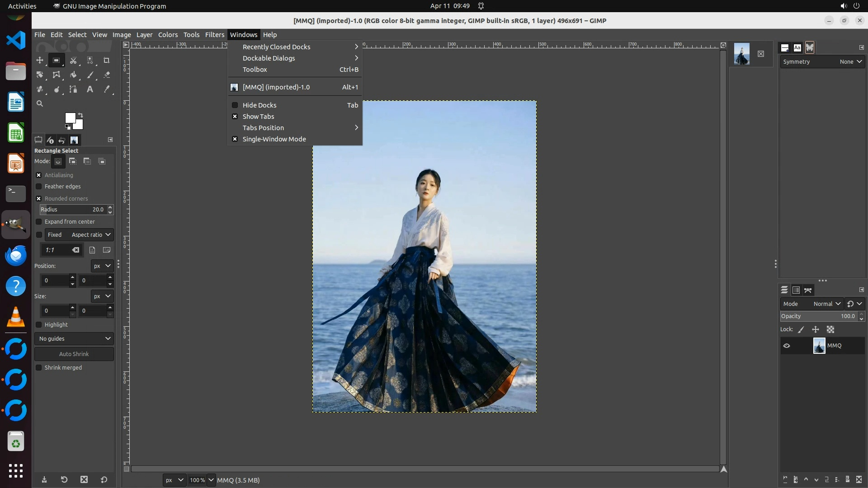Select the Bucket Fill tool
Viewport: 868px width, 488px height.
73,75
